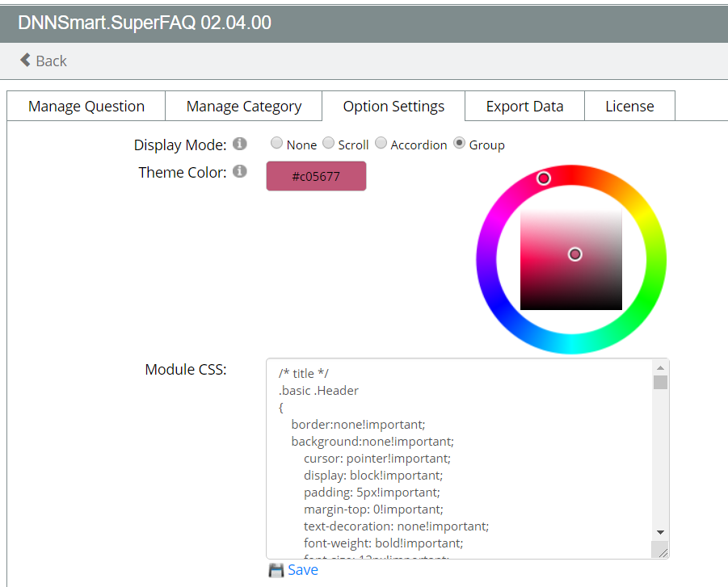Screen dimensions: 728x587
Task: Select the None display mode
Action: point(276,143)
